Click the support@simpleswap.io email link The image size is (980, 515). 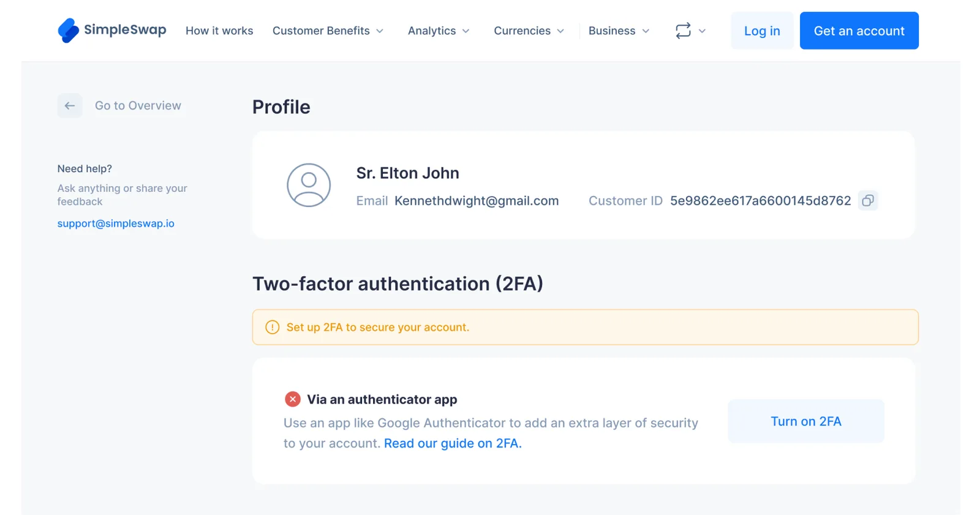click(116, 224)
